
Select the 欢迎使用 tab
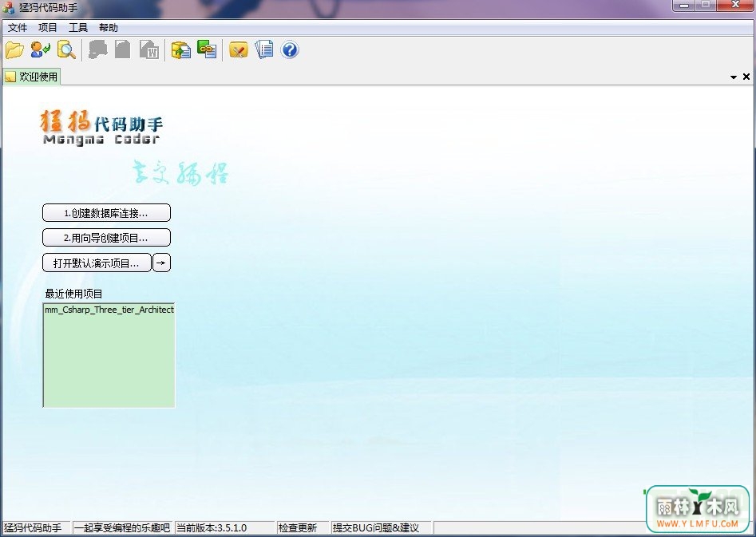point(32,77)
